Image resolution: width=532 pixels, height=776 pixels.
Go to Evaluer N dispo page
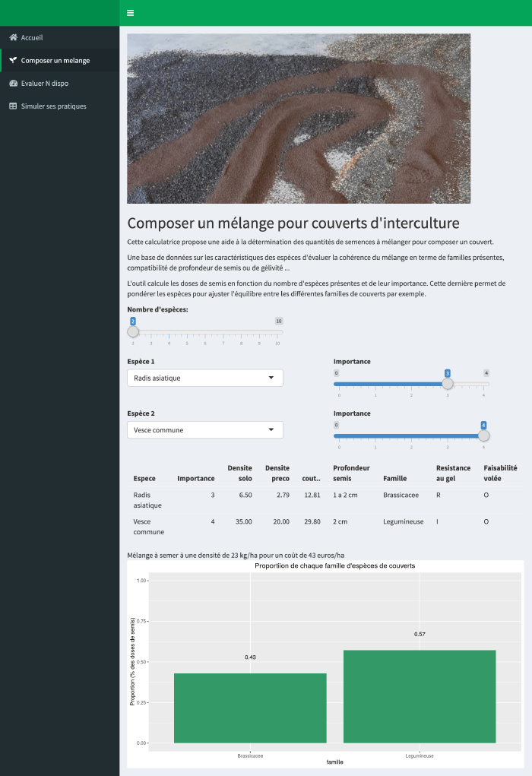point(44,84)
